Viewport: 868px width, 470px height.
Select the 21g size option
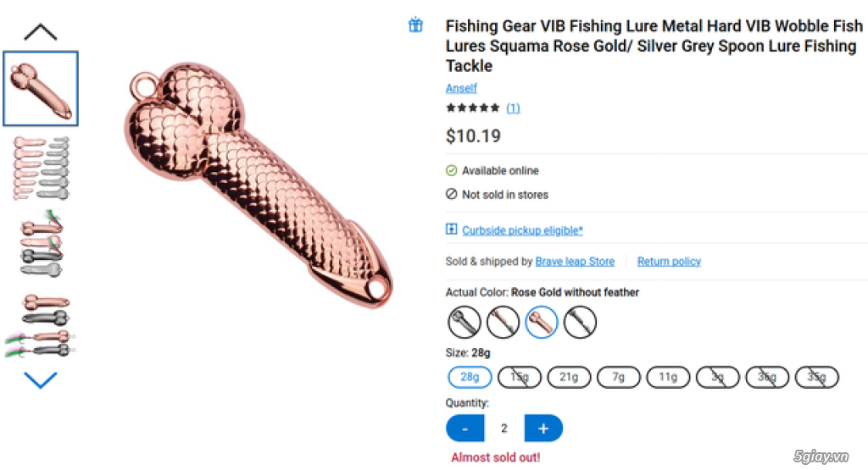pyautogui.click(x=569, y=378)
